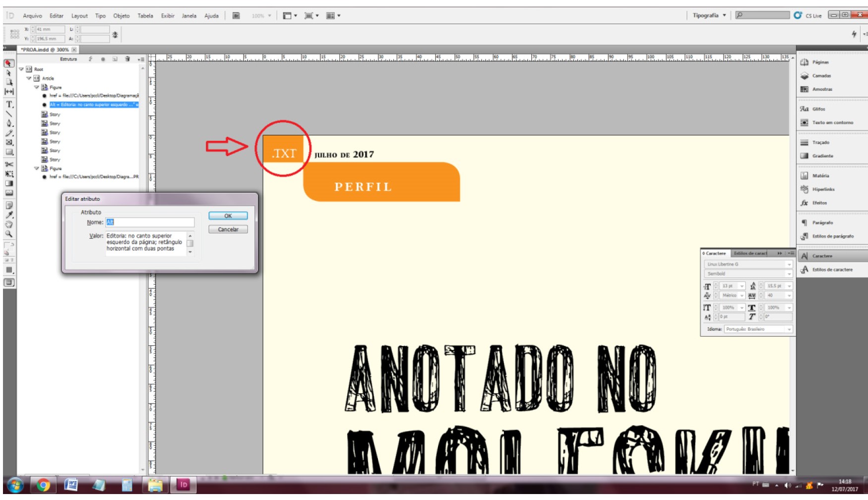Image resolution: width=868 pixels, height=500 pixels.
Task: Open the Objeto menu
Action: (x=121, y=16)
